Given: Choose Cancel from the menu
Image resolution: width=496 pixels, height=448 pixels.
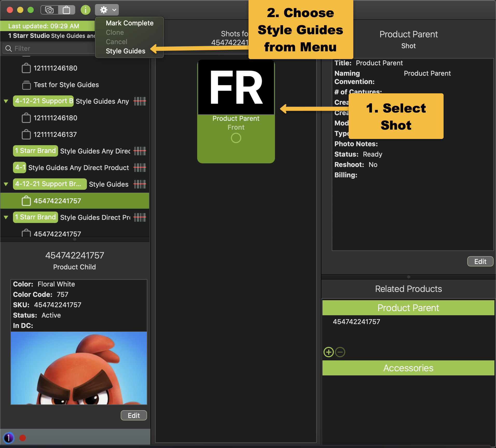Looking at the screenshot, I should tap(116, 42).
